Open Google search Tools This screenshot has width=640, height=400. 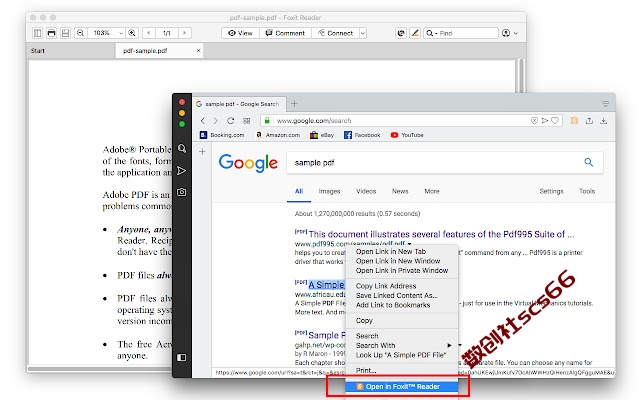[x=587, y=191]
